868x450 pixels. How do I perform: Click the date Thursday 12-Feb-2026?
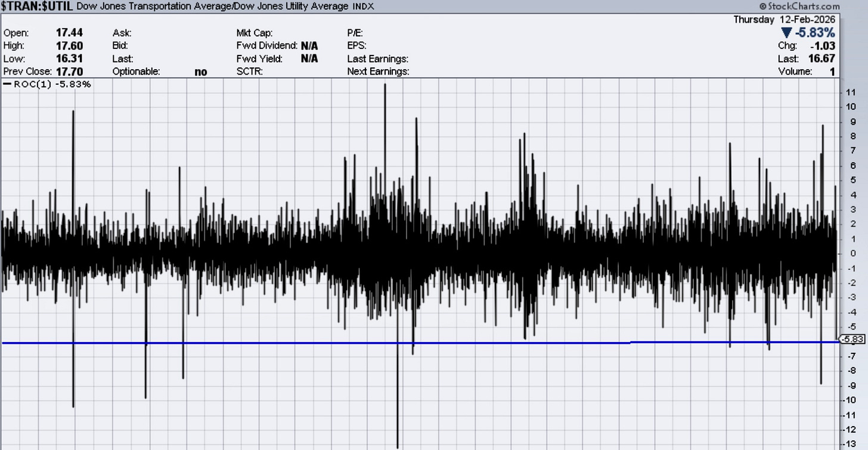pyautogui.click(x=784, y=19)
